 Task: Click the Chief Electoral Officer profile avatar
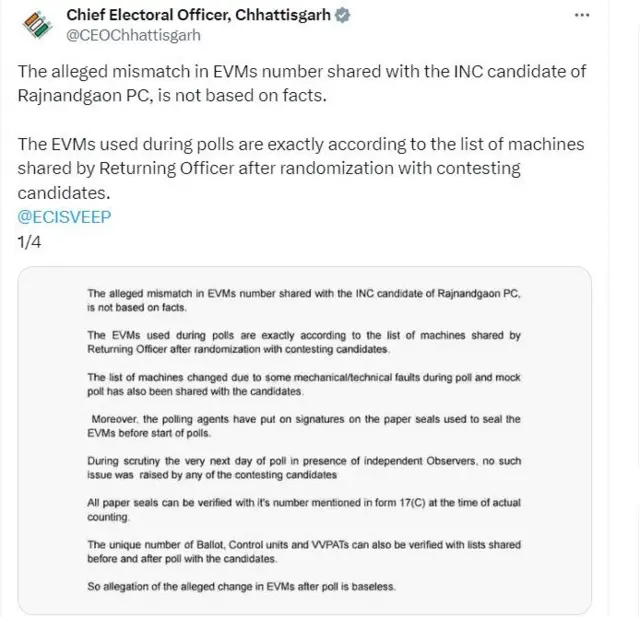coord(36,23)
